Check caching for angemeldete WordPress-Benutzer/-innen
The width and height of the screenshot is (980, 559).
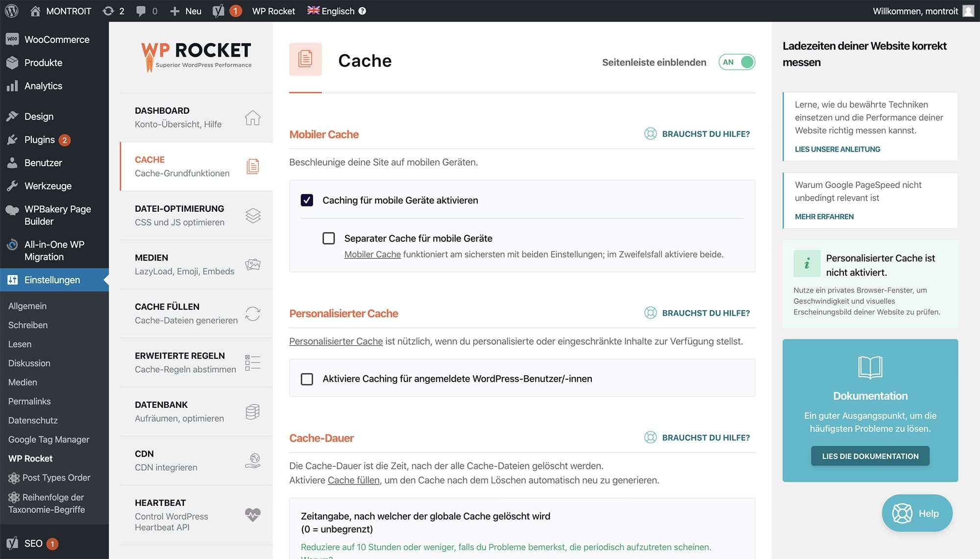(x=307, y=379)
